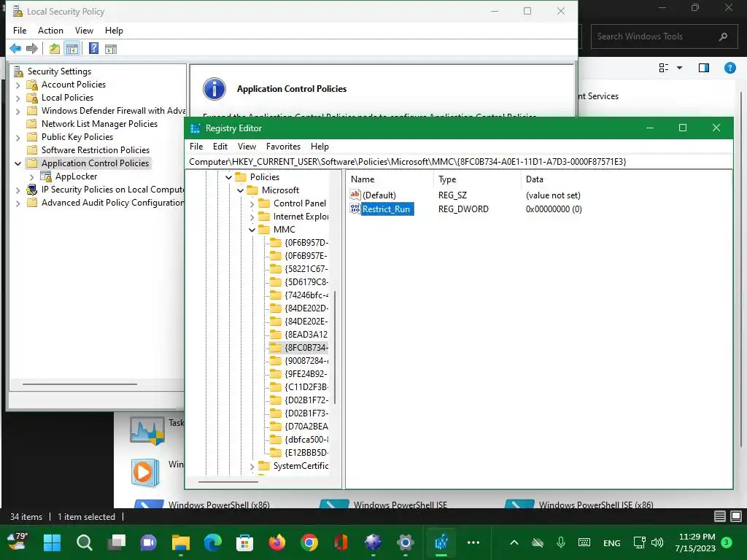Click Back arrow in Local Security Policy toolbar
This screenshot has width=747, height=560.
pos(15,49)
